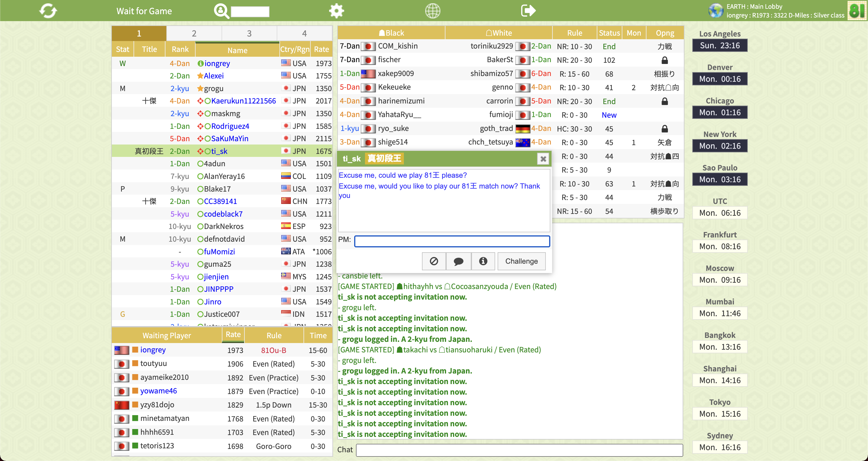Click the search text box in header
The image size is (868, 461).
coord(250,11)
